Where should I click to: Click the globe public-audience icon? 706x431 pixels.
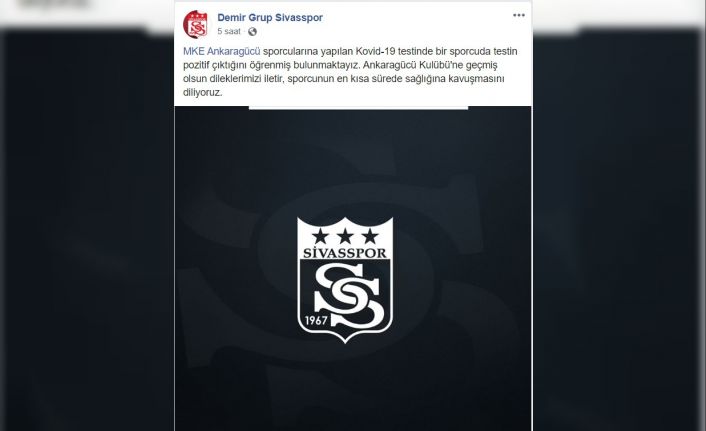pyautogui.click(x=252, y=32)
